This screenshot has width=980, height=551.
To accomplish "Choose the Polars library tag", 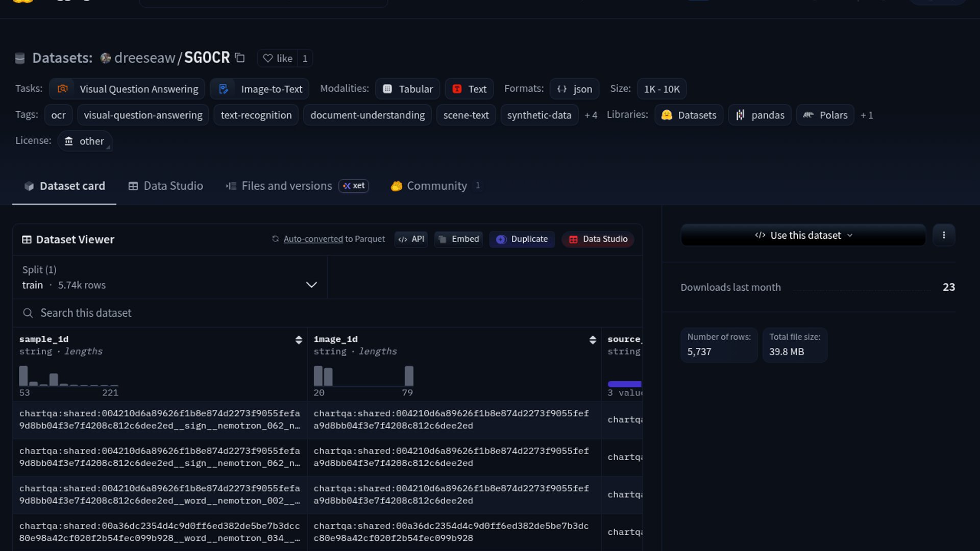I will (x=825, y=115).
